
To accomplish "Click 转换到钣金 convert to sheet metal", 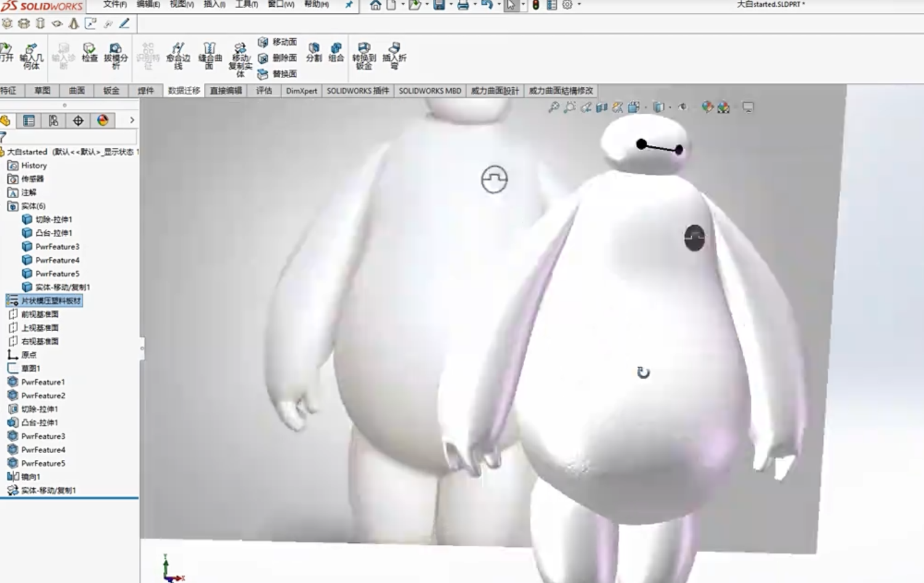I will (363, 56).
